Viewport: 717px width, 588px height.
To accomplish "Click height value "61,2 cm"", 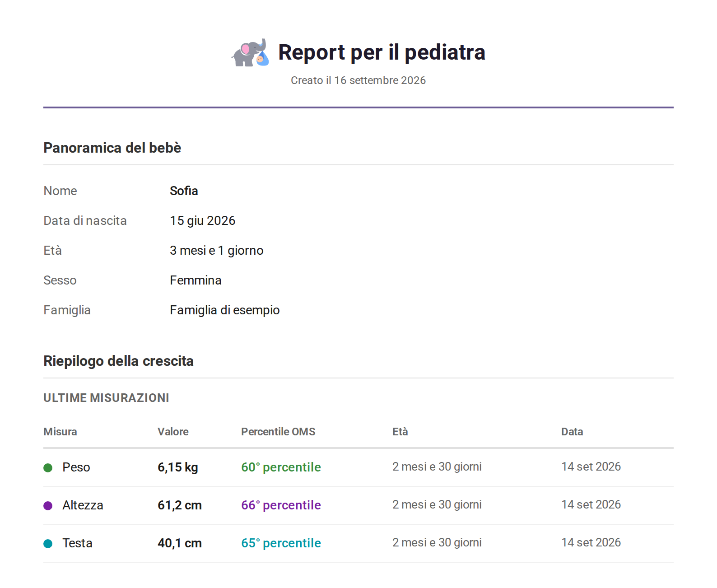I will pos(180,505).
